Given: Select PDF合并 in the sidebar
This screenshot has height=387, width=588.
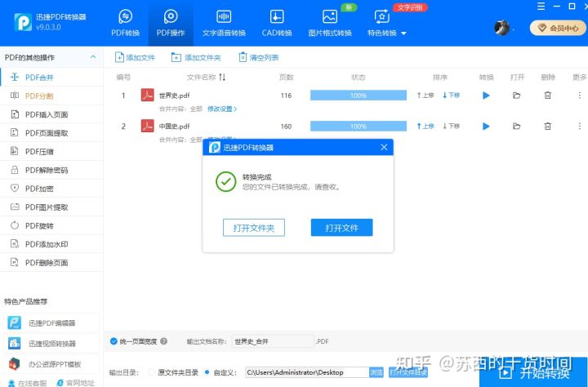Looking at the screenshot, I should [x=51, y=78].
